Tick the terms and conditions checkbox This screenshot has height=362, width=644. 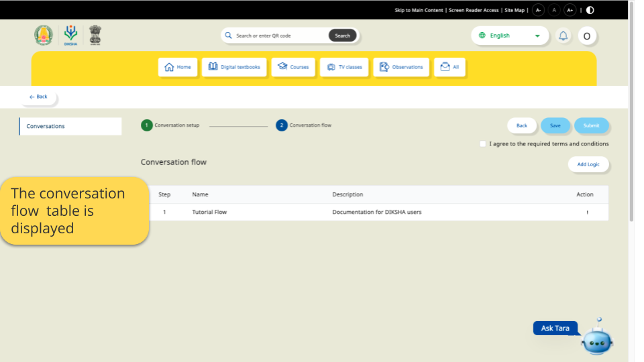(483, 144)
